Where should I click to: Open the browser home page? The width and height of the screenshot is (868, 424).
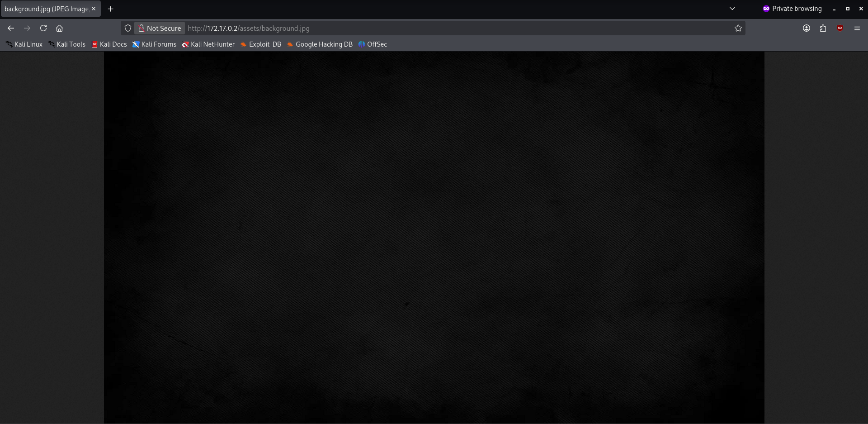pos(59,28)
